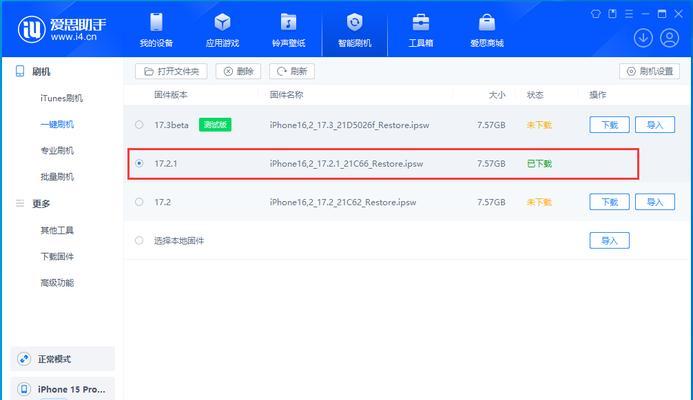Open the user account profile icon
The height and width of the screenshot is (400, 693).
coord(670,38)
